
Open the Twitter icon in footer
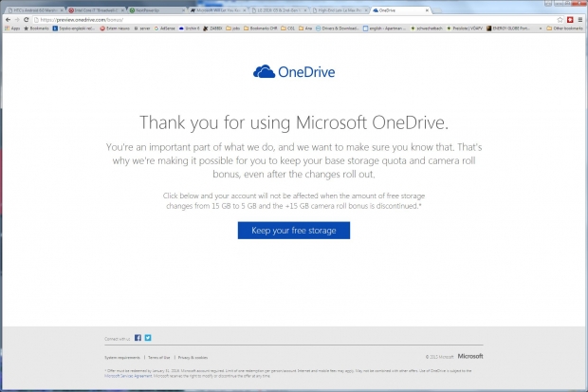point(147,337)
